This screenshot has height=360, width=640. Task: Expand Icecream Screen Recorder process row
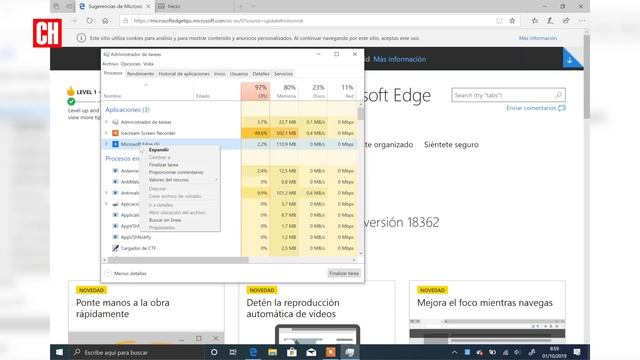pos(107,133)
